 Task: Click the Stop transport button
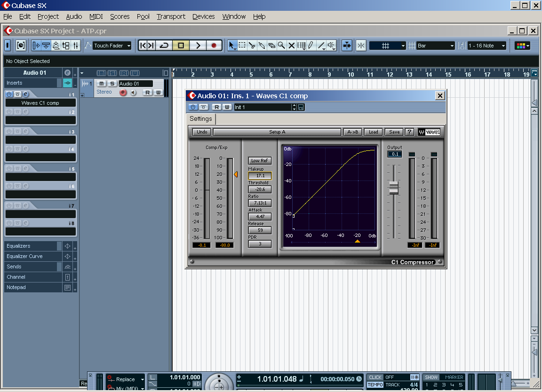pos(181,46)
